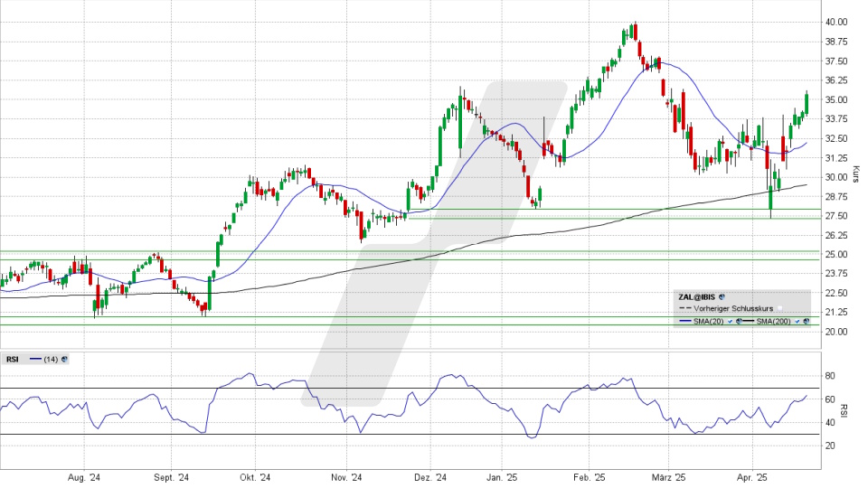Click the März '25 date label
Image resolution: width=868 pixels, height=488 pixels.
pos(669,477)
